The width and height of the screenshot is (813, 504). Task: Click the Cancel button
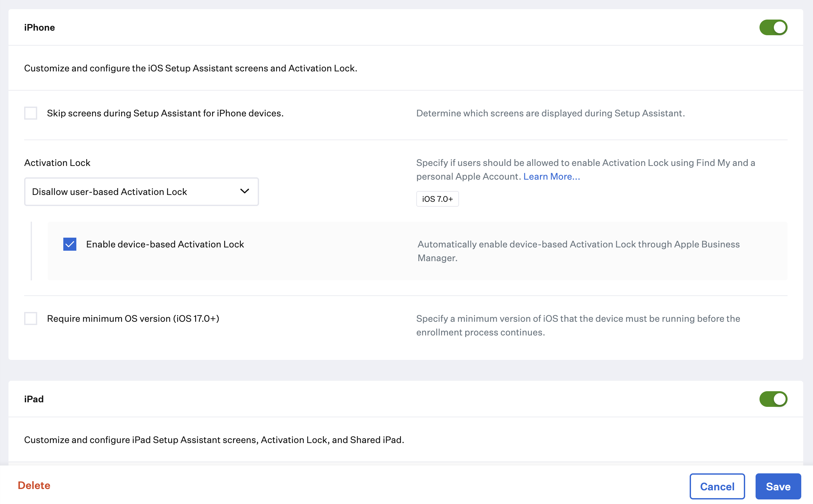pyautogui.click(x=717, y=486)
